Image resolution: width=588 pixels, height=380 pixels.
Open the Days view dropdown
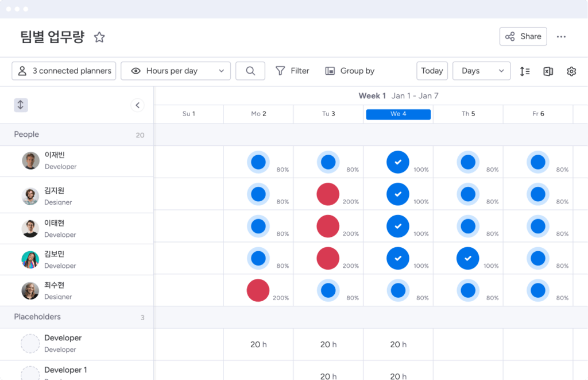481,71
